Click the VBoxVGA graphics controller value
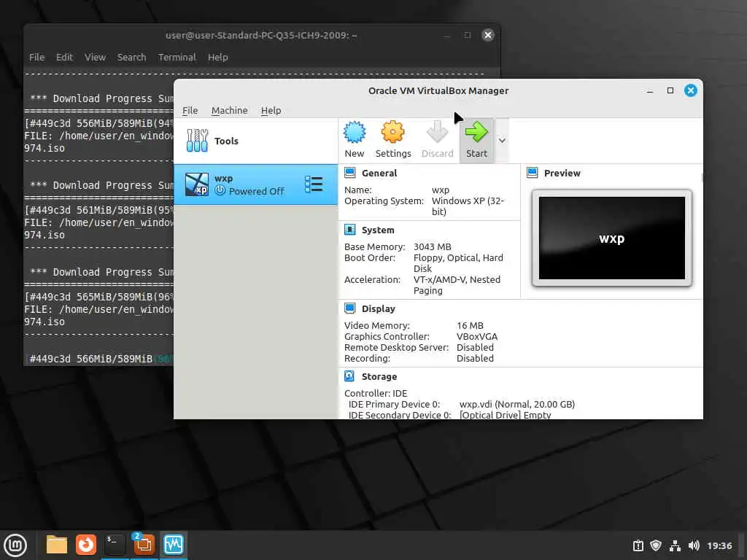 pos(477,337)
